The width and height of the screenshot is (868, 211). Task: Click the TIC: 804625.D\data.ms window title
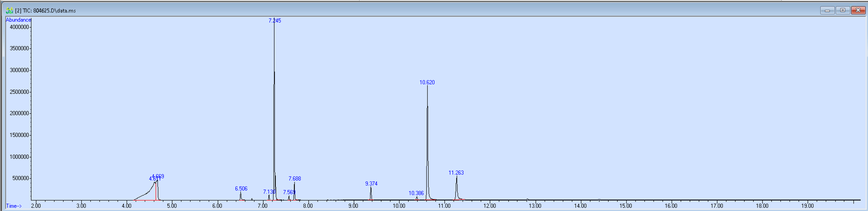[45, 11]
